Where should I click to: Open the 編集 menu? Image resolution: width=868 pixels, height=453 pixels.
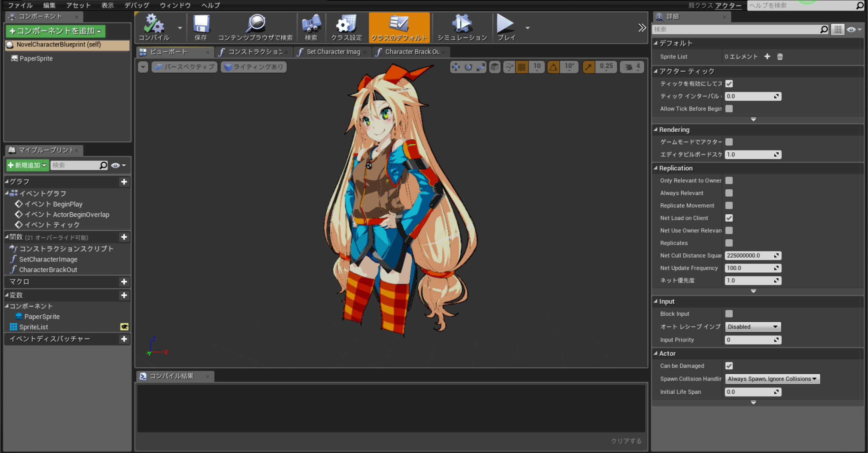tap(49, 5)
